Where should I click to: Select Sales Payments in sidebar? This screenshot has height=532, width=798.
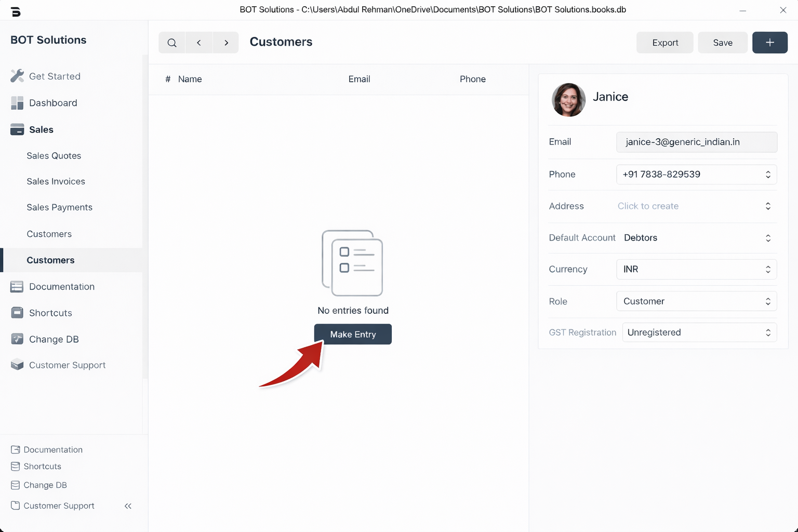59,207
